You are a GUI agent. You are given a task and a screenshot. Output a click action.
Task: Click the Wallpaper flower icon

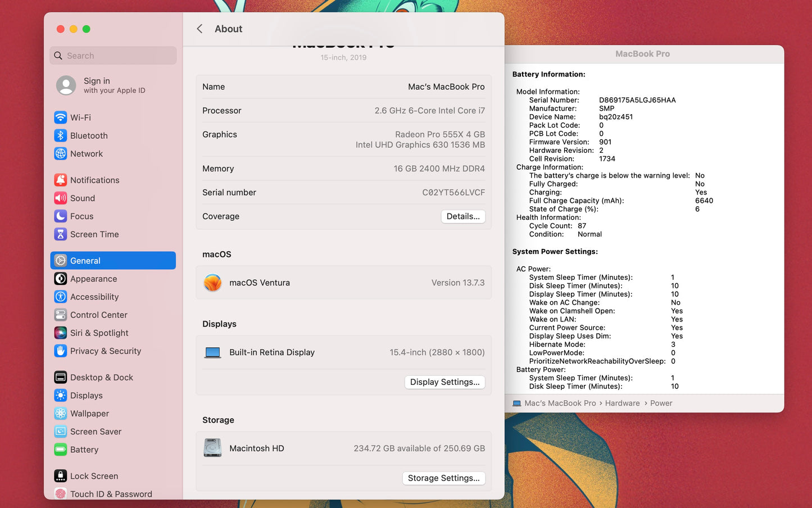[x=60, y=413]
